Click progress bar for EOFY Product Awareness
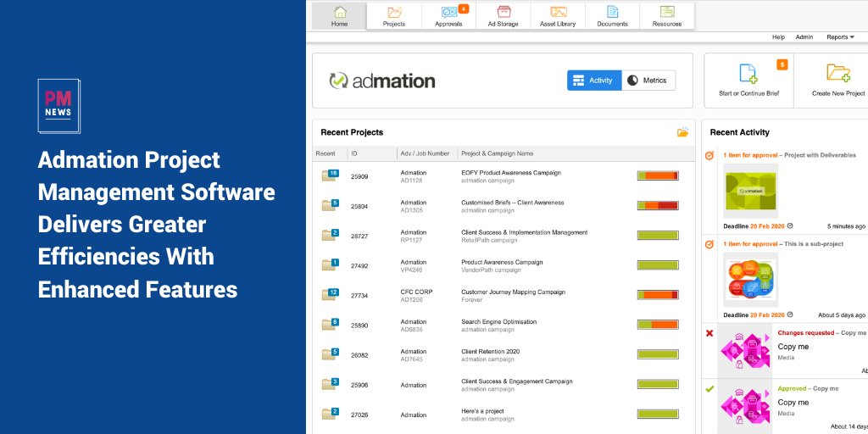The width and height of the screenshot is (868, 434). (x=658, y=176)
